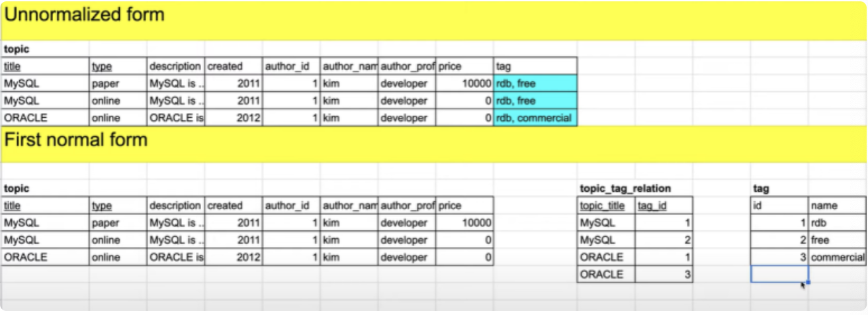Select the "commercial" name cell in tag table

tap(837, 257)
